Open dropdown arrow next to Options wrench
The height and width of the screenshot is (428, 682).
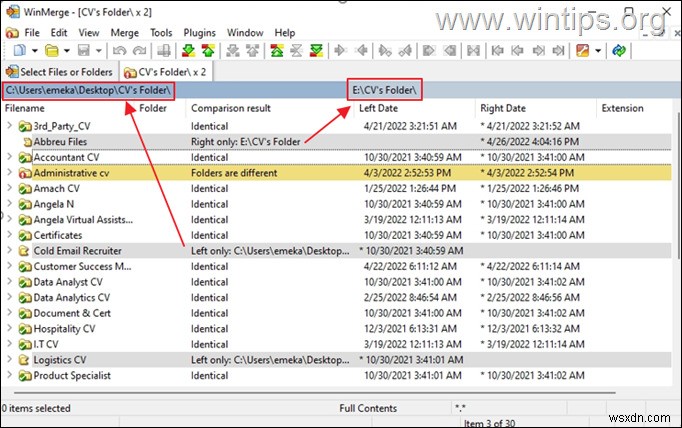(x=598, y=51)
